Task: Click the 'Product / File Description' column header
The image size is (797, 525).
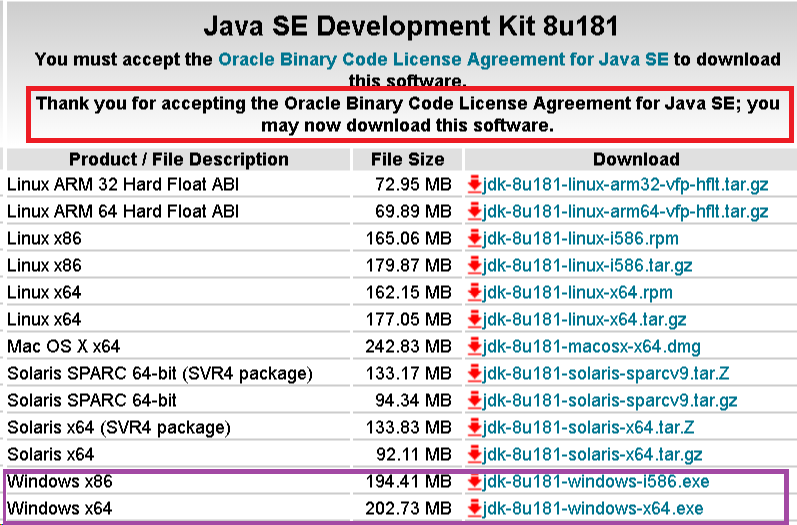Action: click(x=178, y=159)
